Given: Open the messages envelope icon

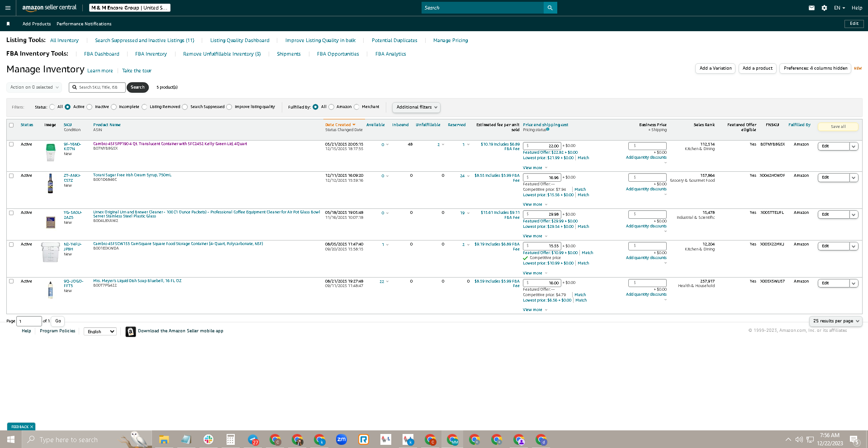Looking at the screenshot, I should [x=811, y=8].
